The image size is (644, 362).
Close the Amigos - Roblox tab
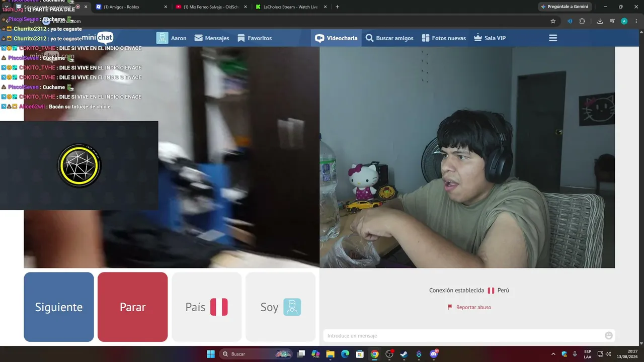coord(166,7)
